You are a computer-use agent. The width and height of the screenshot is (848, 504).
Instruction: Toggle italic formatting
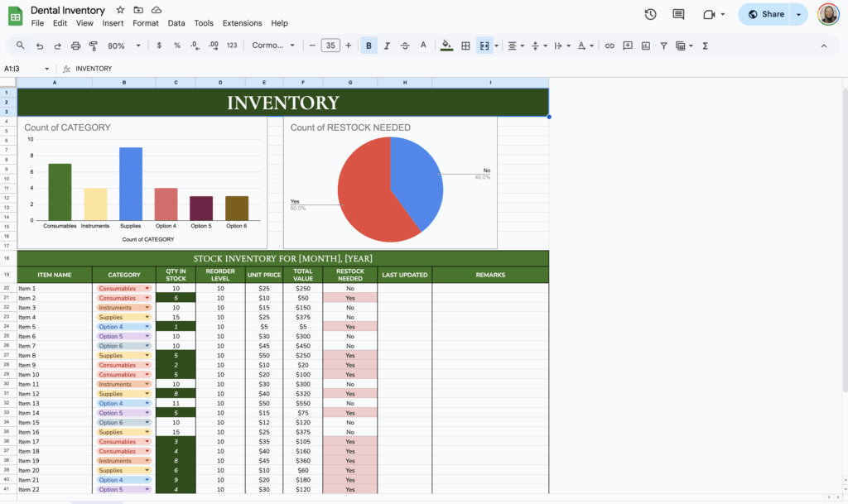point(386,46)
